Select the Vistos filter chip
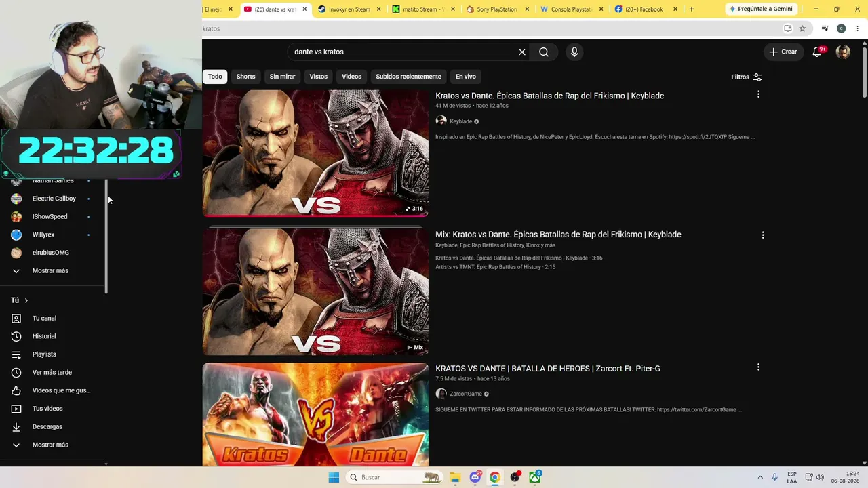The width and height of the screenshot is (868, 488). tap(319, 77)
